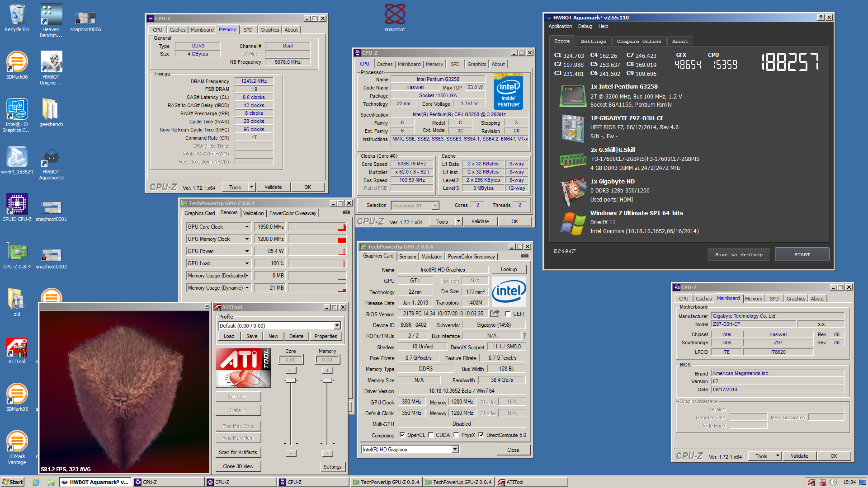Expand GPU Power sensor dropdown
This screenshot has height=488, width=868.
pos(247,251)
